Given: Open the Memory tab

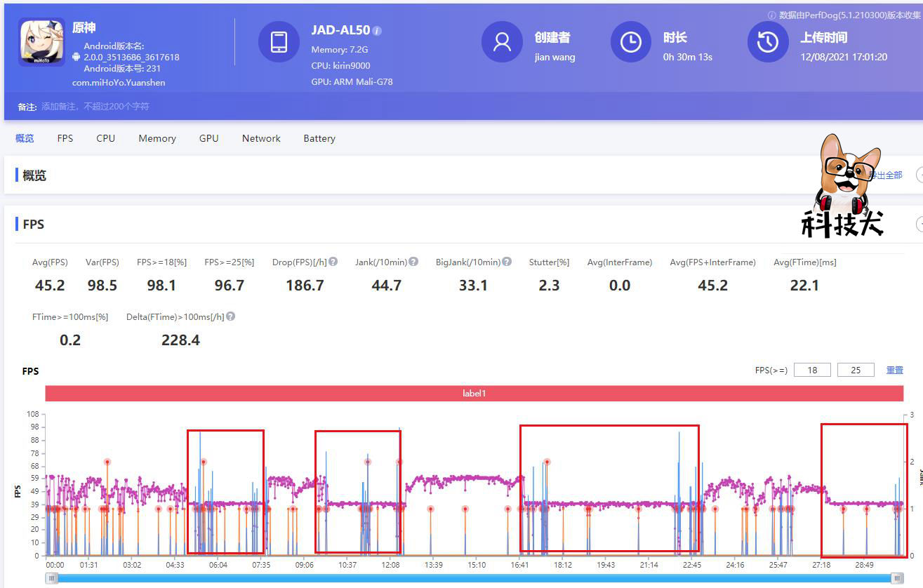Looking at the screenshot, I should (157, 138).
